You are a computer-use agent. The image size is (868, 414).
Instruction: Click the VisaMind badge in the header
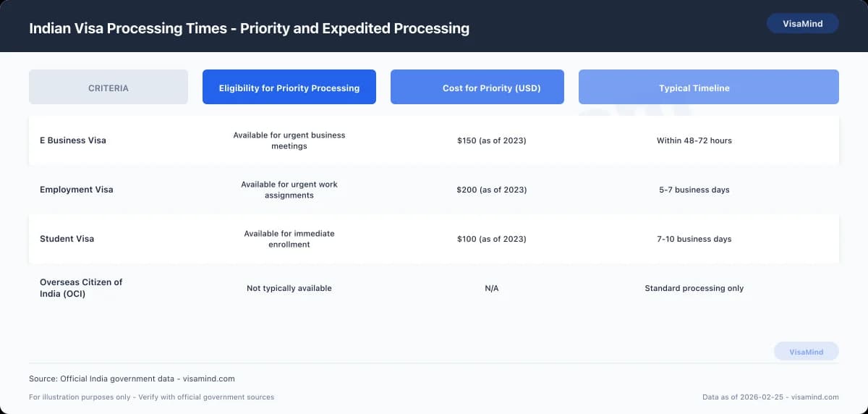coord(802,24)
